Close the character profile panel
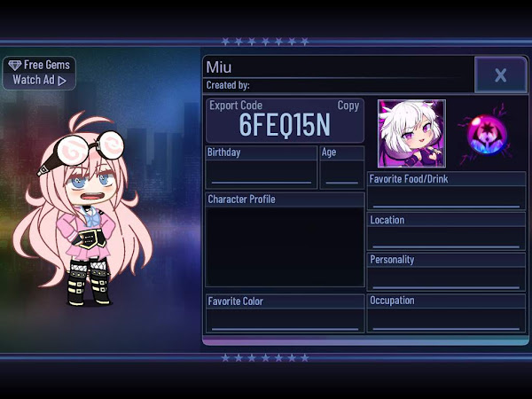The image size is (532, 399). click(501, 74)
